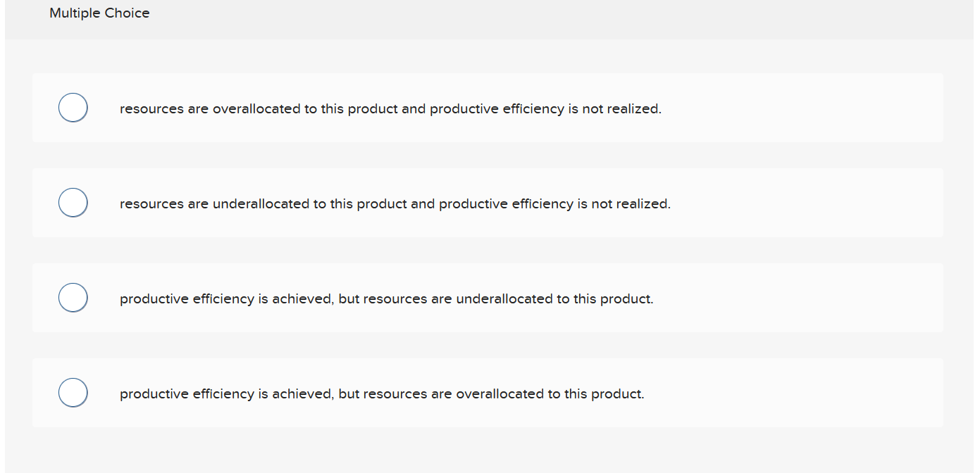
Task: Select the answer about underallocation without productive efficiency
Action: click(395, 203)
